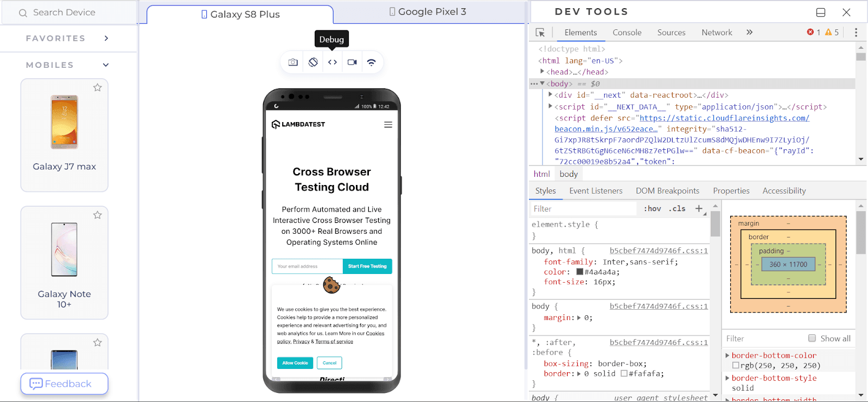
Task: Select the Galaxy Note 10+ thumbnail
Action: pos(65,250)
